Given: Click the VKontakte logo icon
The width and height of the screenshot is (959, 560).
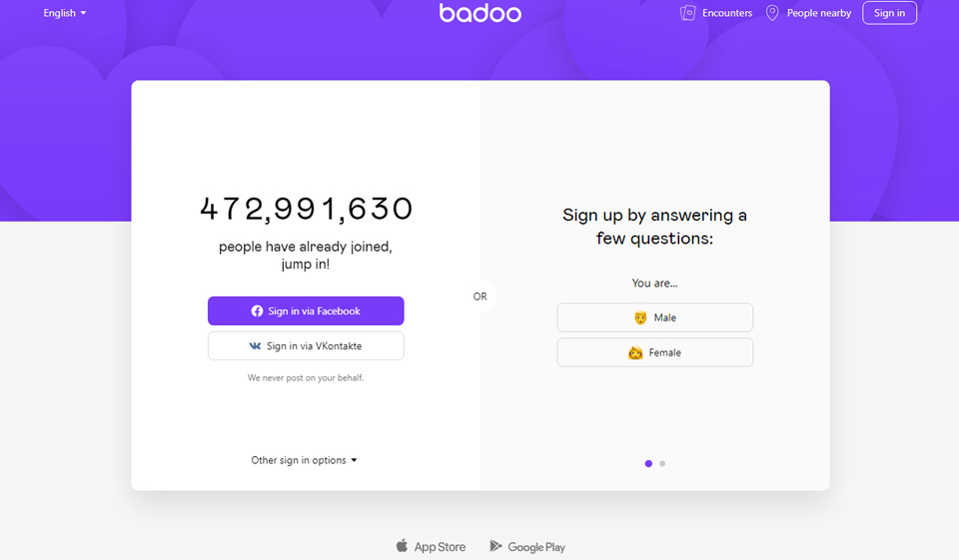Looking at the screenshot, I should point(256,346).
